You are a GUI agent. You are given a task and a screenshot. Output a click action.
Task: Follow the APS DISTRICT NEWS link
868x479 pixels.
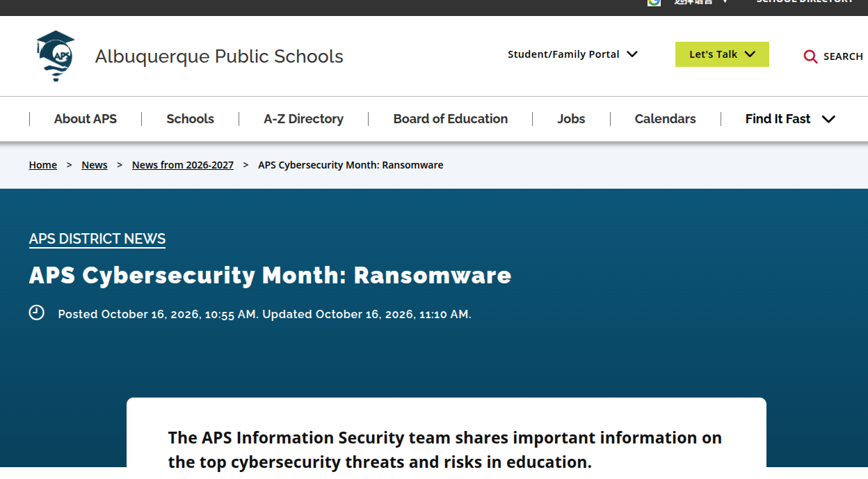pyautogui.click(x=97, y=239)
